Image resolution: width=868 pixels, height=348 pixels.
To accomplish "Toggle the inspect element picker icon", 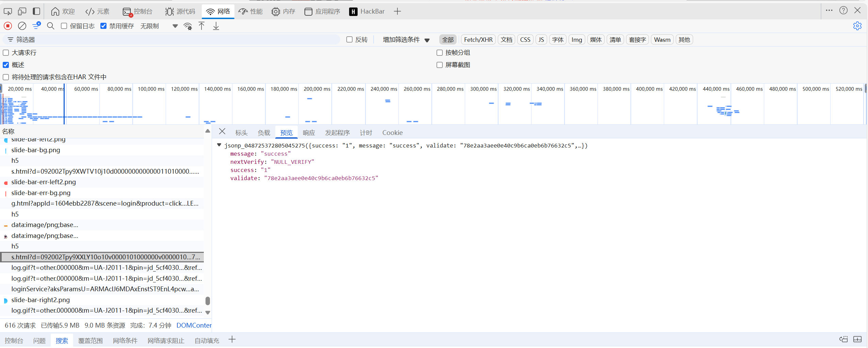I will [7, 12].
